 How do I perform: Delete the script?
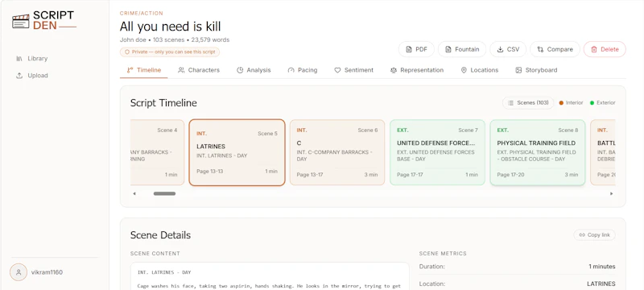605,49
